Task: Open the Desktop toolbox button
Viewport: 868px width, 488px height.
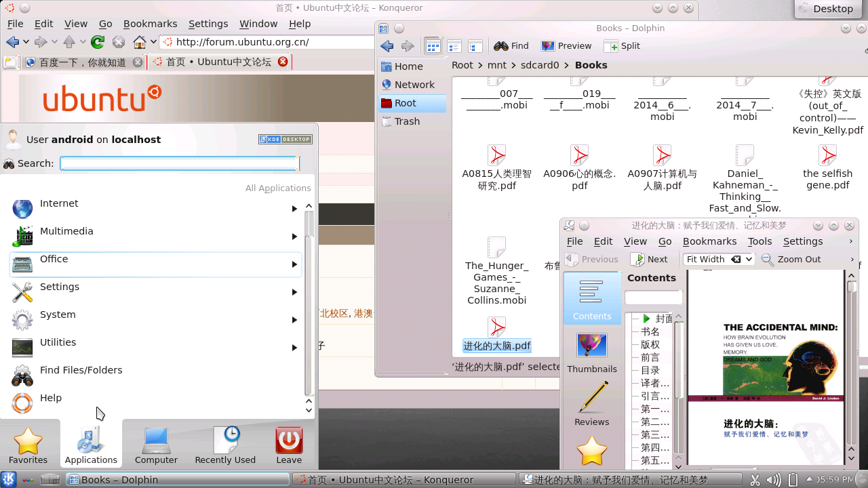Action: pos(827,9)
